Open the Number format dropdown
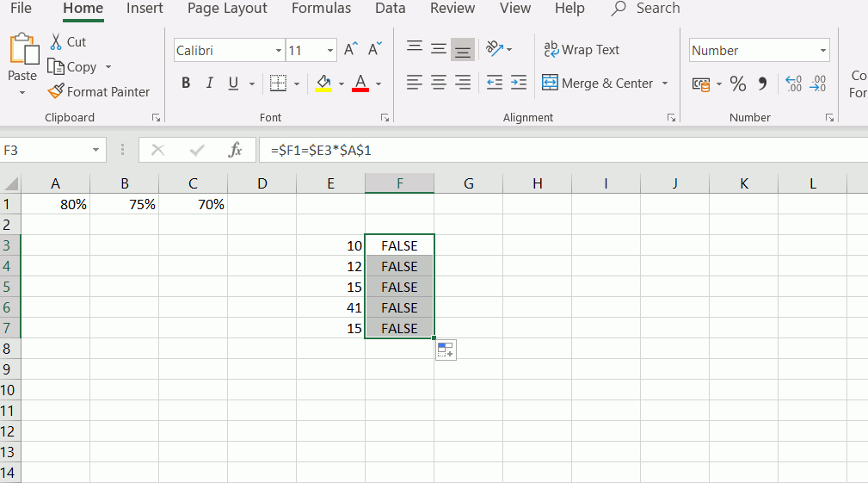The width and height of the screenshot is (868, 483). pyautogui.click(x=823, y=51)
